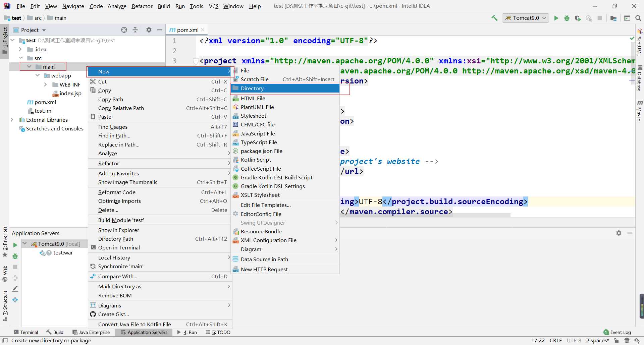Run with Coverage from the toolbar
Image resolution: width=644 pixels, height=345 pixels.
click(578, 18)
